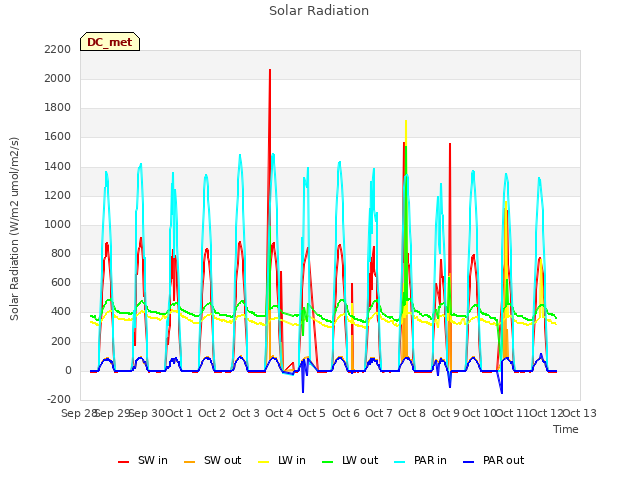Image resolution: width=640 pixels, height=480 pixels.
Task: Click the Solar Radiation y-axis label
Action: click(14, 229)
